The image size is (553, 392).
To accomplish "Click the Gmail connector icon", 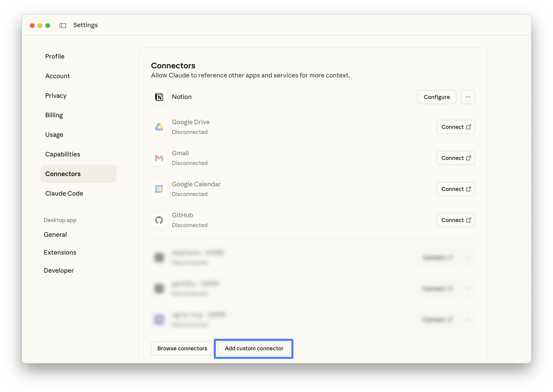I will click(159, 158).
